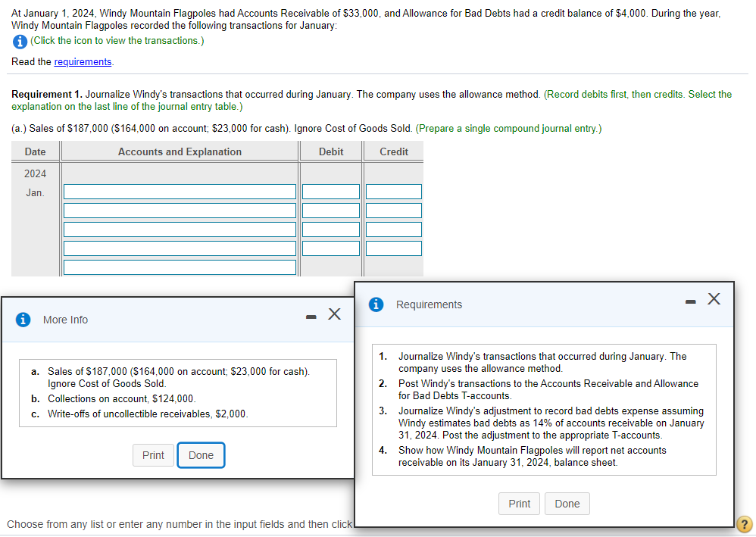Click the first row Debit amount field
Viewport: 756px width, 537px height.
[x=331, y=192]
